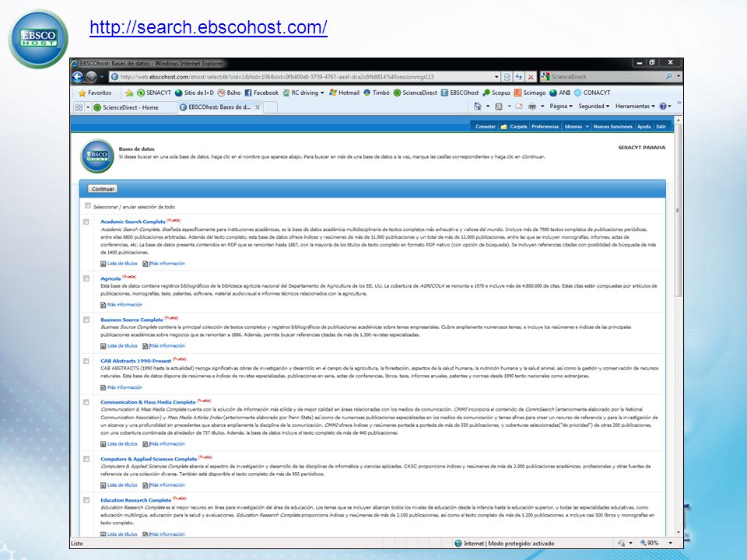Open the Herramientas menu dropdown
The width and height of the screenshot is (747, 560).
pos(635,107)
